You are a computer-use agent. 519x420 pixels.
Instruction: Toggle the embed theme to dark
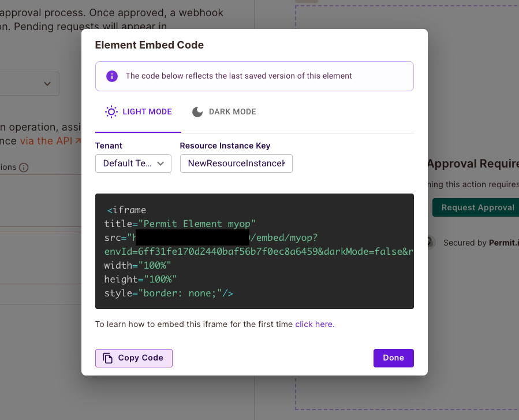pyautogui.click(x=224, y=111)
